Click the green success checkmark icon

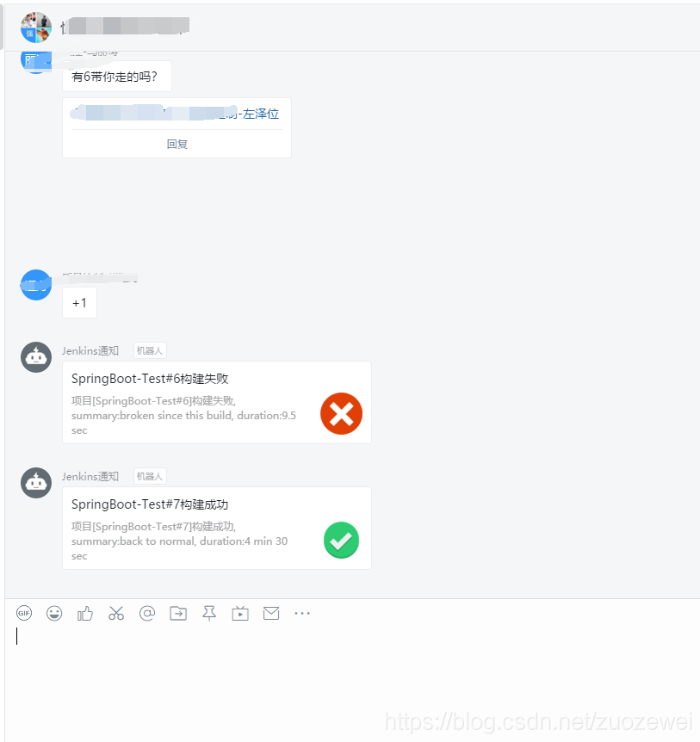(341, 540)
